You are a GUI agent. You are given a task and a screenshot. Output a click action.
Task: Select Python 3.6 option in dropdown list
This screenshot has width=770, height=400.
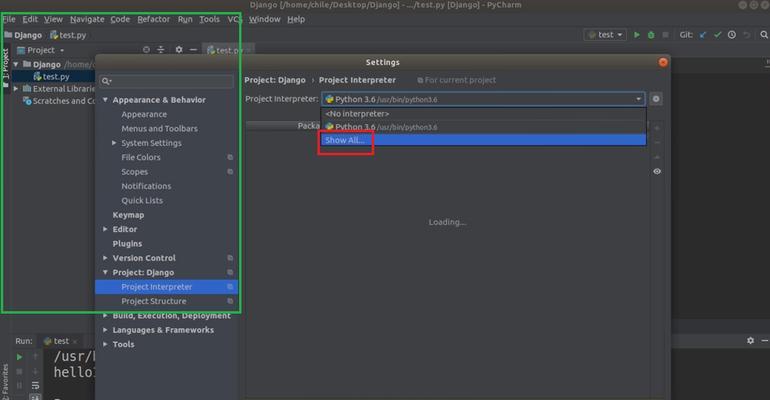(484, 127)
